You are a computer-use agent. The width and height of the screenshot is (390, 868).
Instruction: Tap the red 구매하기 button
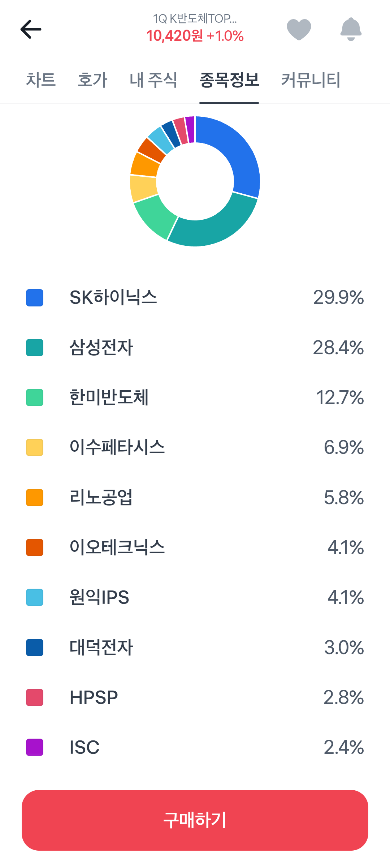tap(195, 820)
